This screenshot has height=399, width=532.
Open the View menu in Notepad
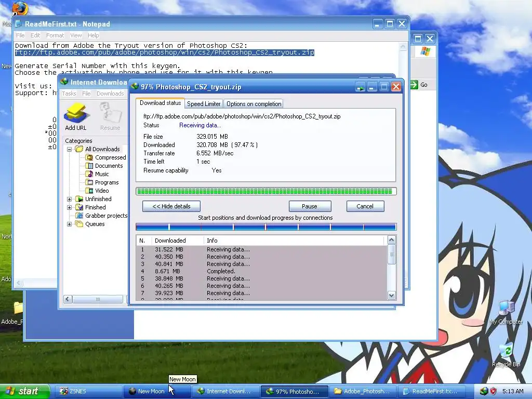point(76,35)
